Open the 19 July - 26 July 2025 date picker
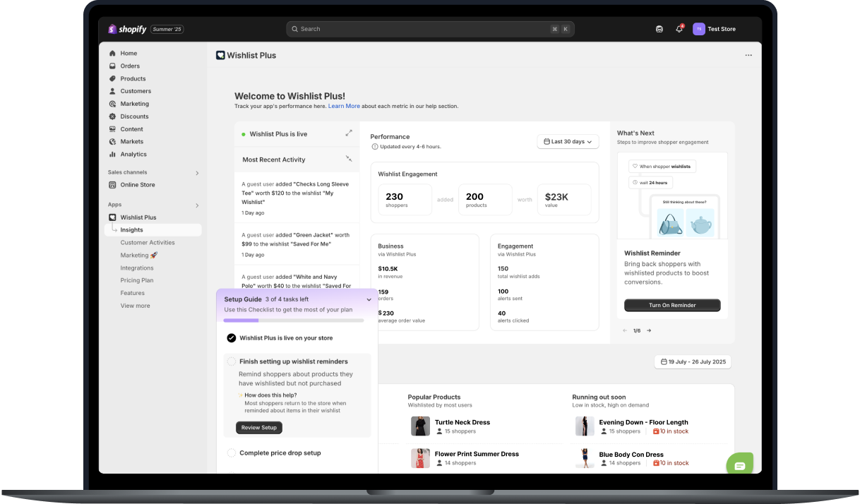860x504 pixels. tap(693, 362)
